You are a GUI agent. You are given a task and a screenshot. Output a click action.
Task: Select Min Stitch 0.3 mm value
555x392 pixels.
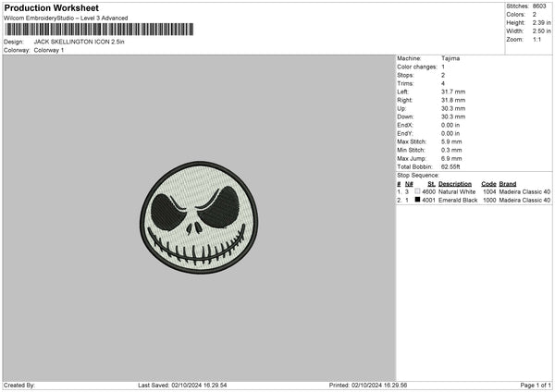451,150
